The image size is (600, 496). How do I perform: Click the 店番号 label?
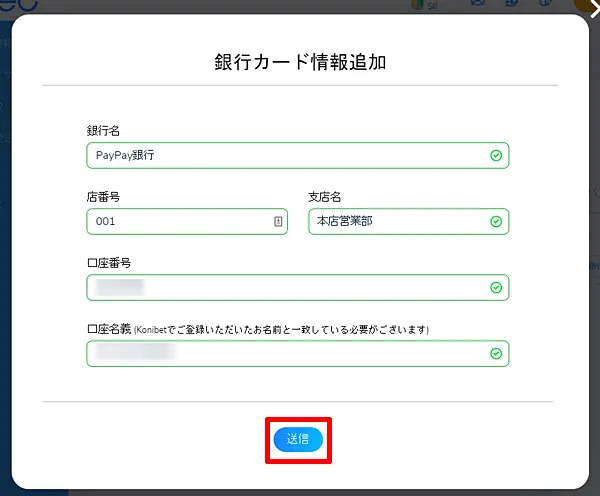(x=103, y=197)
